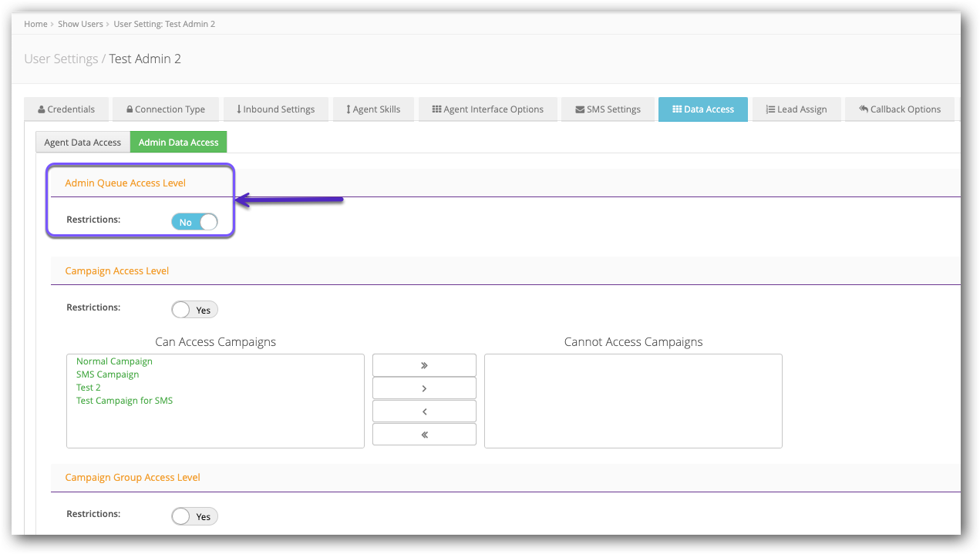
Task: Click the move selected left arrow button
Action: (424, 411)
